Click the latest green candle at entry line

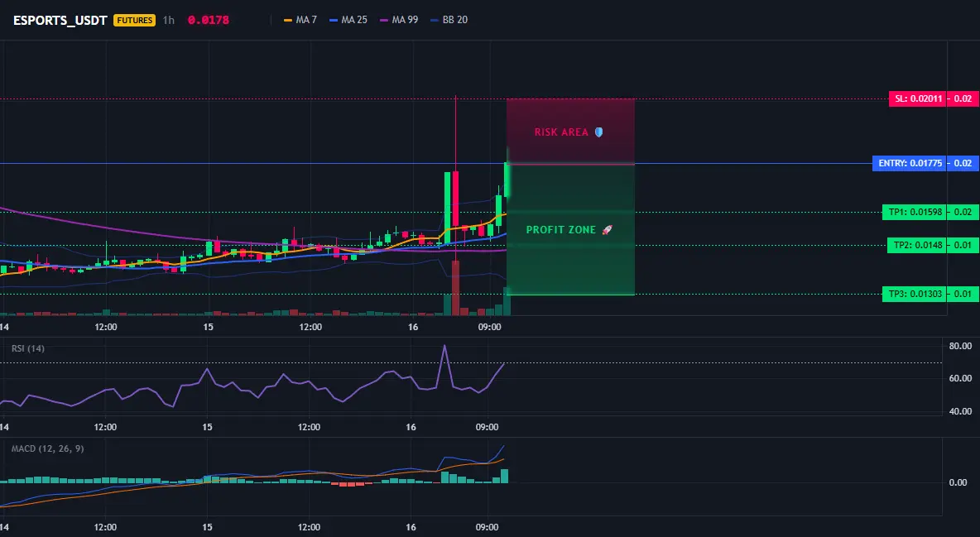point(507,180)
